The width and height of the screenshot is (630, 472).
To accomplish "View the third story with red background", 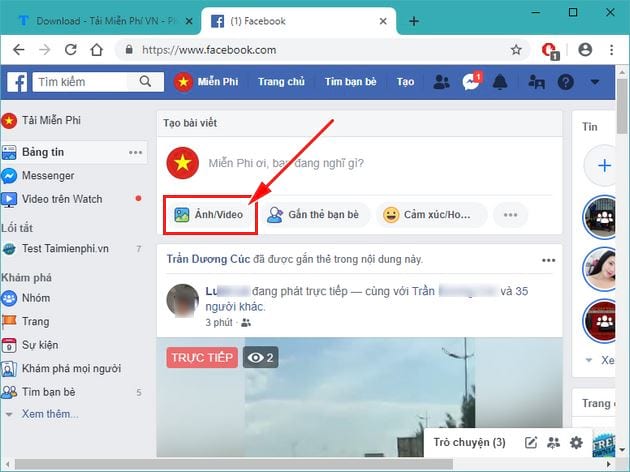I will [x=600, y=321].
